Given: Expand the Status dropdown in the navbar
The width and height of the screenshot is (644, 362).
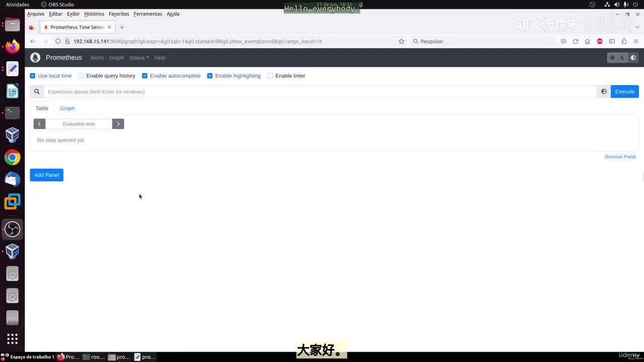Looking at the screenshot, I should point(139,58).
